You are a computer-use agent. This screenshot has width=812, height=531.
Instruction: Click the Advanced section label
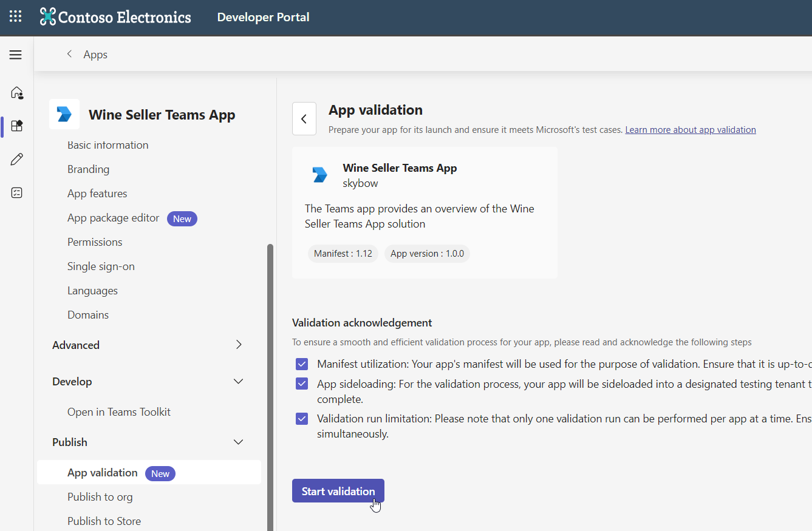pyautogui.click(x=76, y=345)
